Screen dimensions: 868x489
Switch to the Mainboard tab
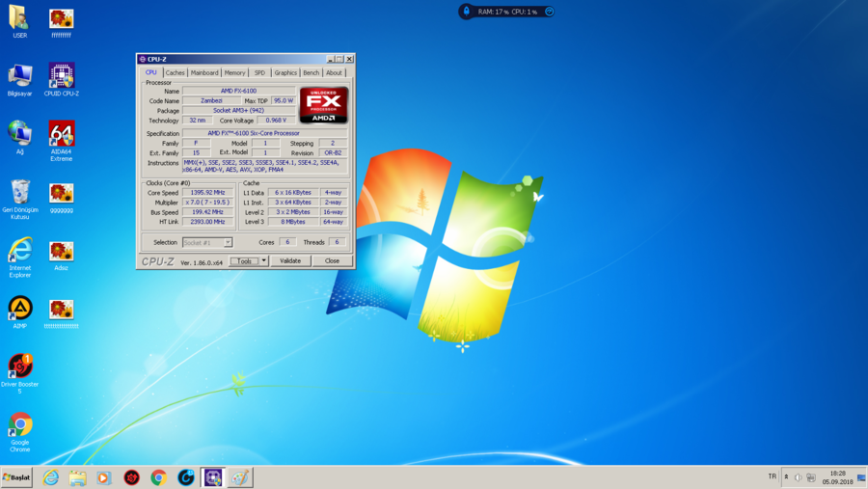pos(204,72)
